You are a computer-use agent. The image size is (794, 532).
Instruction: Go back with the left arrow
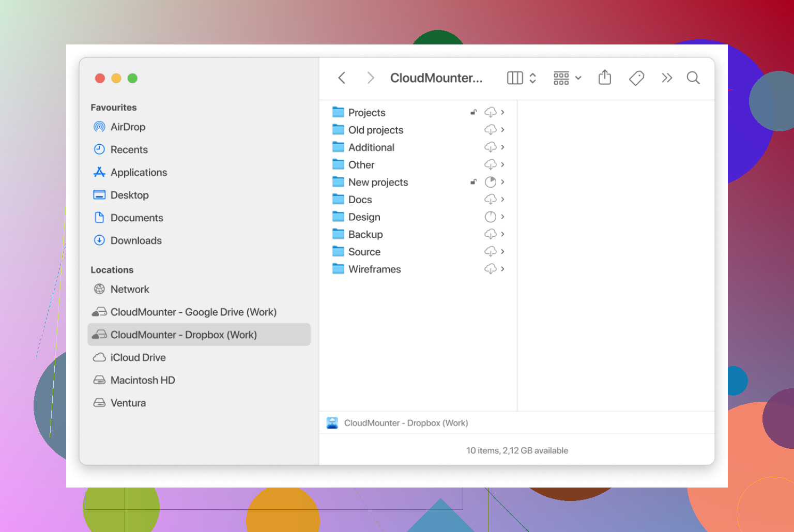(342, 78)
